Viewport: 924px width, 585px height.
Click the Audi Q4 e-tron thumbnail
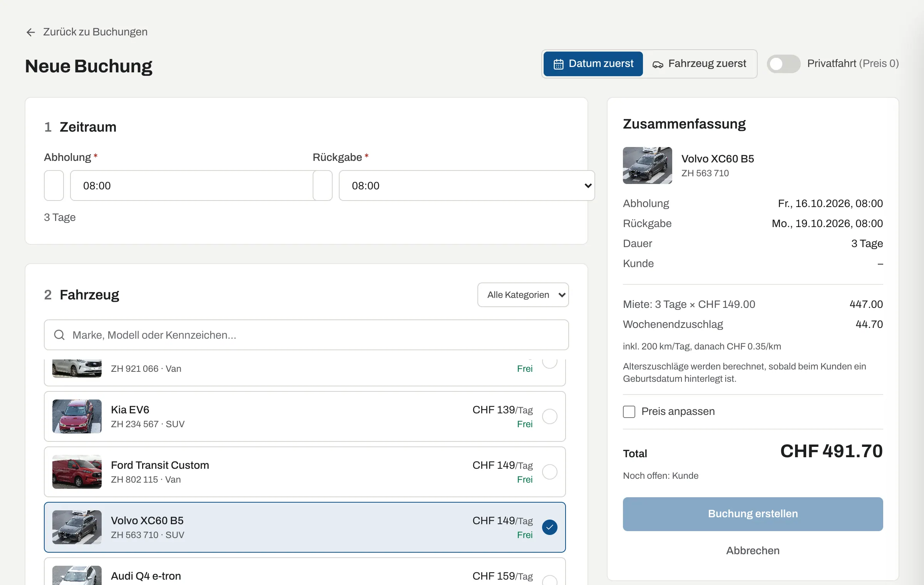click(x=77, y=575)
